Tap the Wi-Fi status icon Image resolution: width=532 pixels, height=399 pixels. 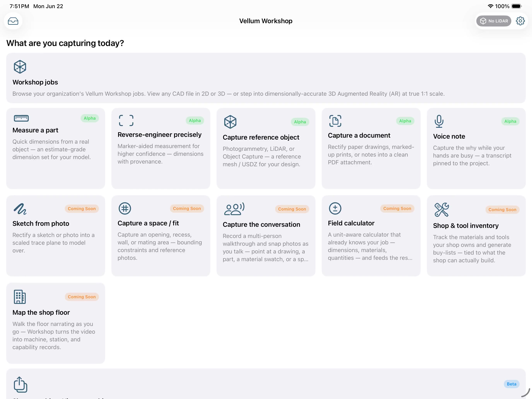(x=490, y=6)
